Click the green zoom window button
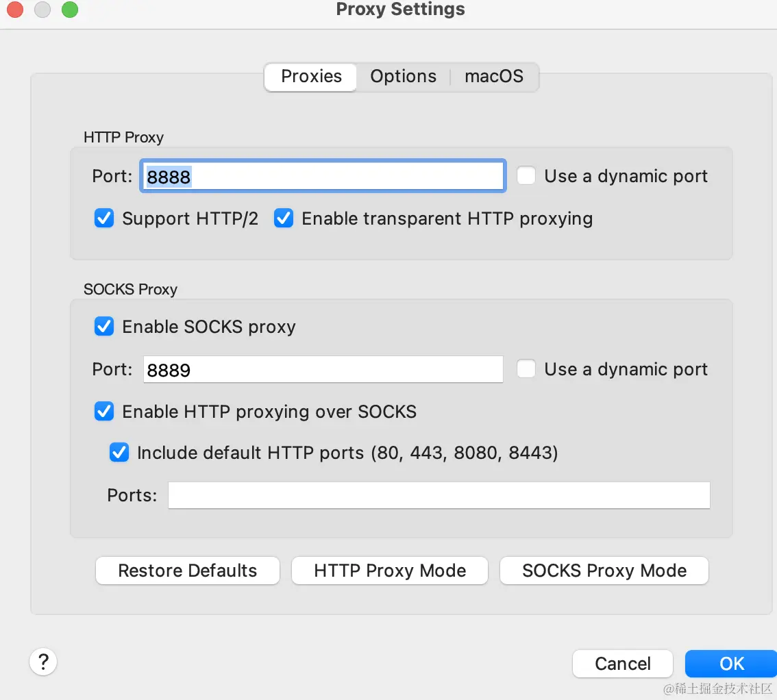 [x=70, y=10]
